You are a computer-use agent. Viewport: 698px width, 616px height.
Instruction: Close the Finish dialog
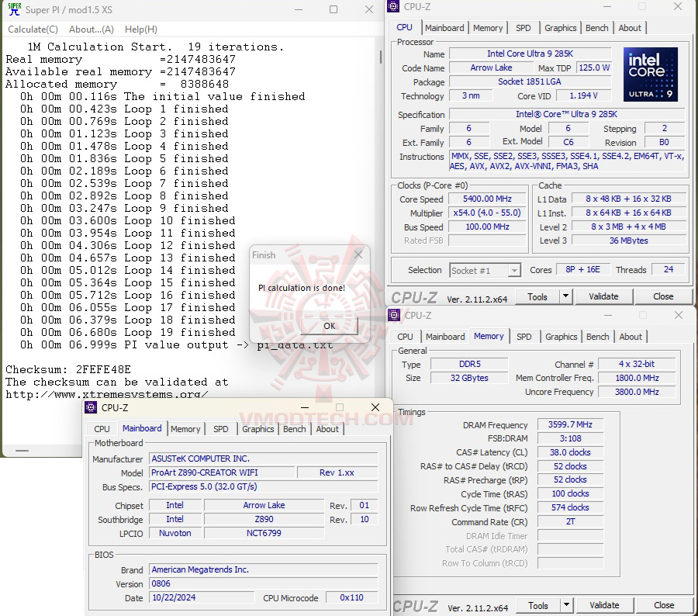(x=358, y=254)
